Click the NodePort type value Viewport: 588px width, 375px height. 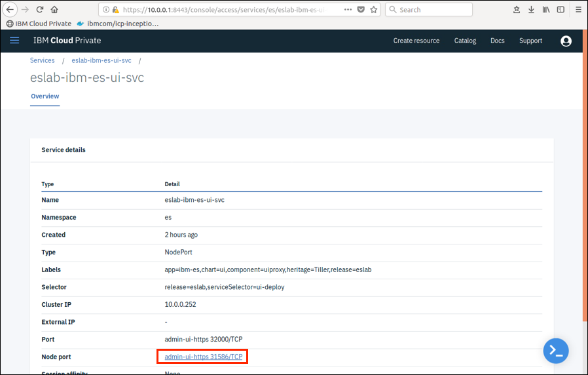pos(179,252)
